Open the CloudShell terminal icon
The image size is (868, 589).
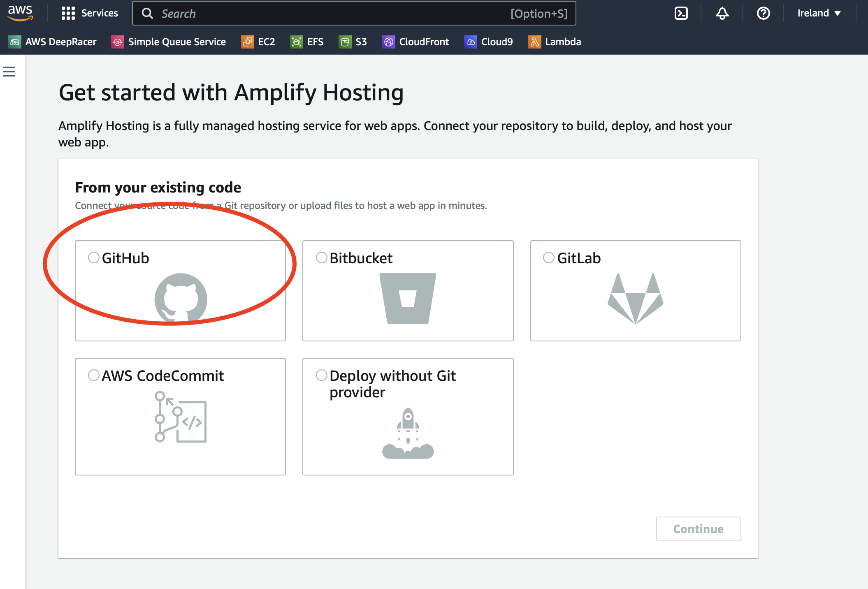(681, 13)
